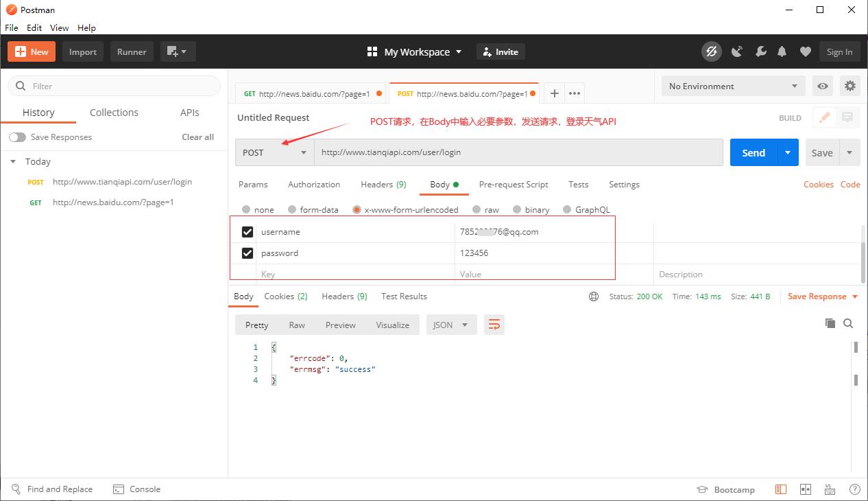Search the response body magnifier icon
Screen dimensions: 868x501
tap(848, 323)
